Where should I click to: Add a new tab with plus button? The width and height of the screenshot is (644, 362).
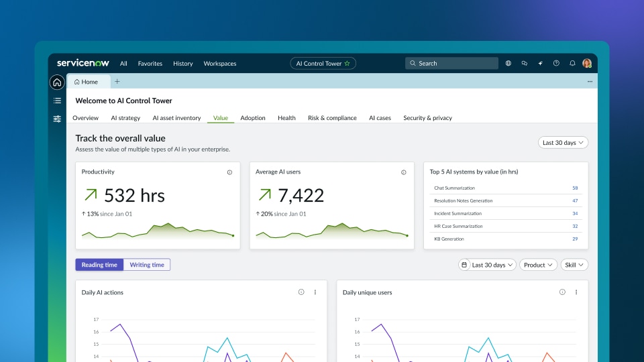coord(117,82)
